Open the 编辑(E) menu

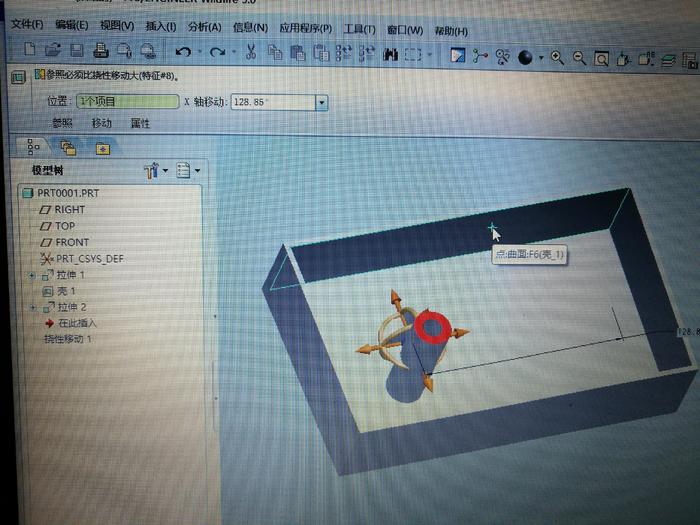pyautogui.click(x=72, y=25)
